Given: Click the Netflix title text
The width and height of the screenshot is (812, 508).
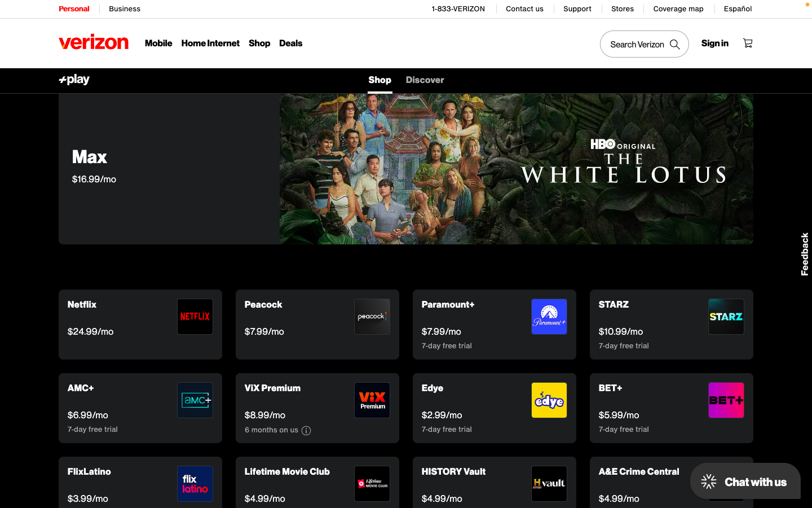Looking at the screenshot, I should pos(82,305).
